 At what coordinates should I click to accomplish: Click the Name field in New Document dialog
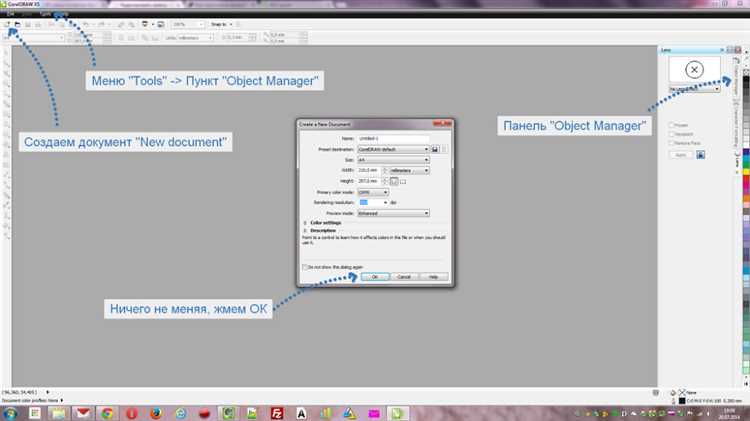pos(393,139)
